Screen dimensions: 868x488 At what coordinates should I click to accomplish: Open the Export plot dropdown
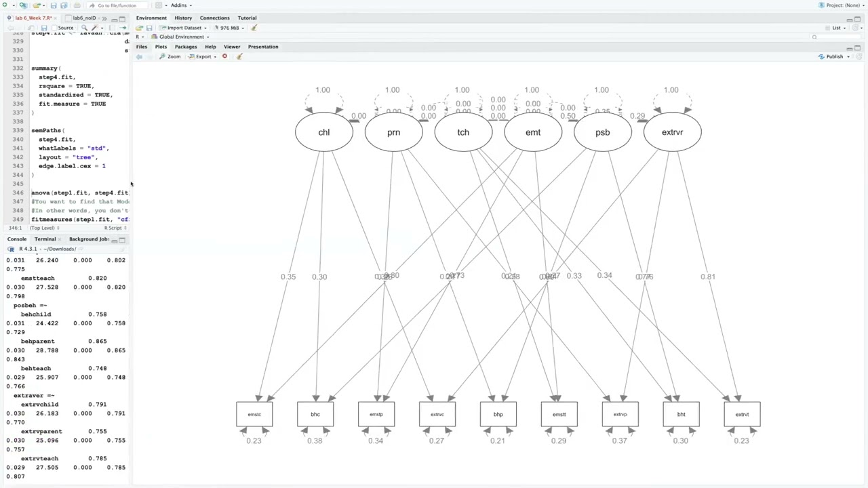click(x=203, y=57)
